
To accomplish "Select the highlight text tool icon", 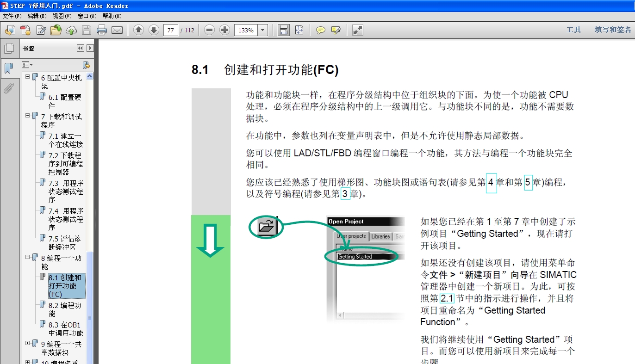I will tap(336, 30).
